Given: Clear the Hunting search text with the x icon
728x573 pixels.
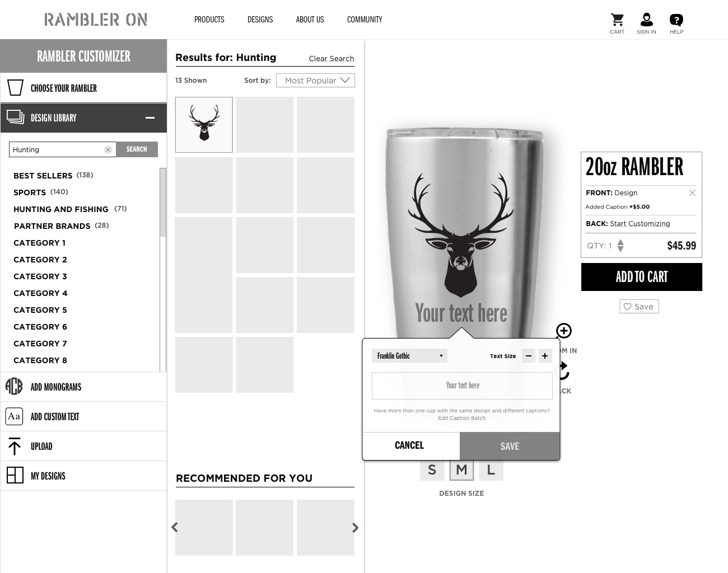Looking at the screenshot, I should [108, 150].
